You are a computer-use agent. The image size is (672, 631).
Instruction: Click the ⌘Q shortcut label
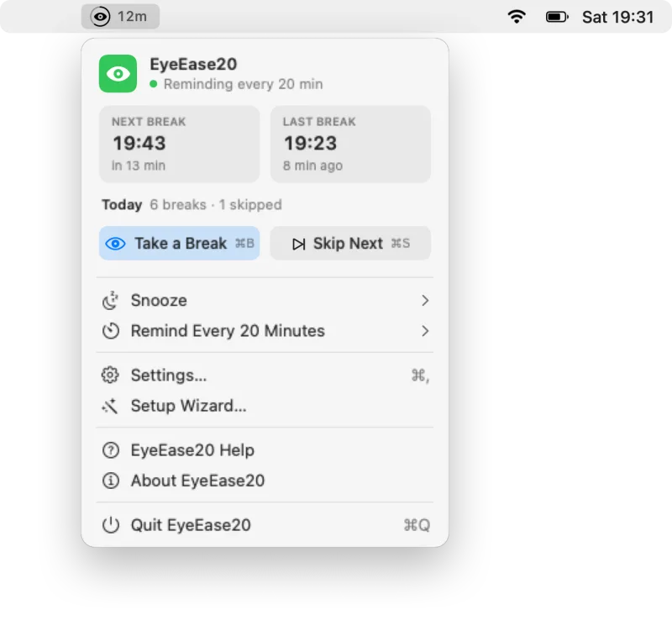[417, 525]
